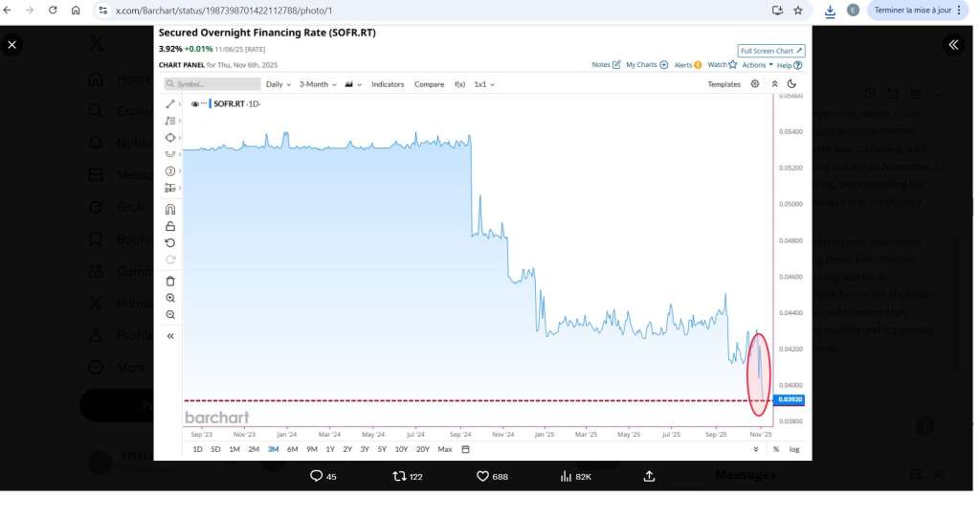The image size is (980, 521).
Task: Click the Full Screen Chart button
Action: point(770,51)
